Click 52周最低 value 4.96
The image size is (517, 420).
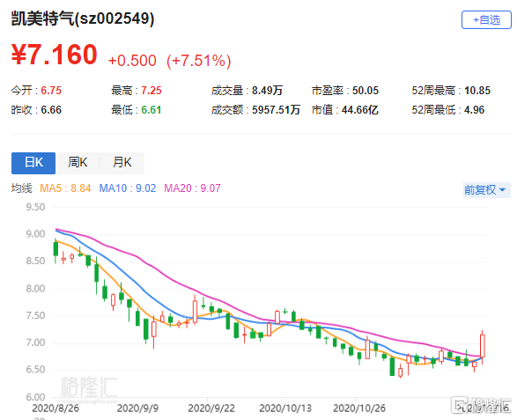click(474, 110)
